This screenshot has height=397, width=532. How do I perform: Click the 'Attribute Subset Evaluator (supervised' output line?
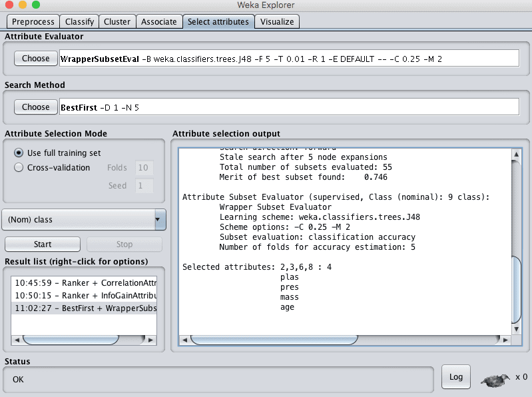tap(336, 197)
